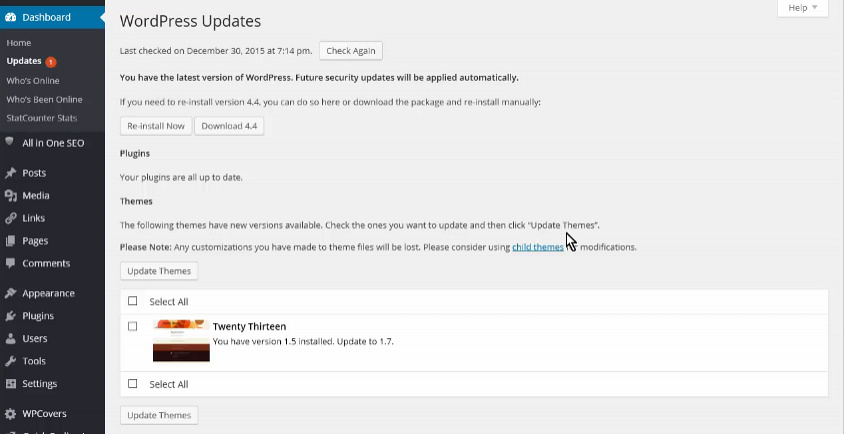
Task: Go to Who's Online submenu
Action: pos(33,81)
